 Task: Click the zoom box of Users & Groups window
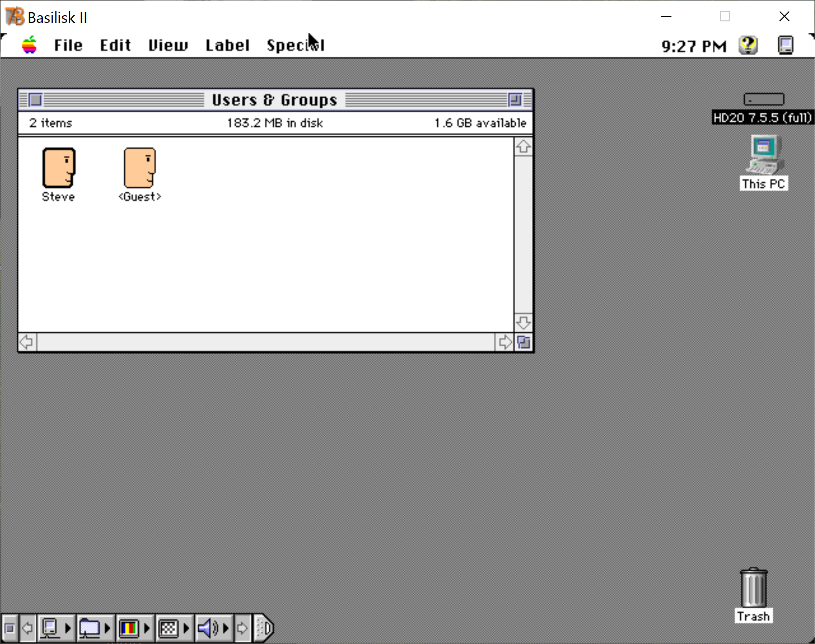point(515,100)
